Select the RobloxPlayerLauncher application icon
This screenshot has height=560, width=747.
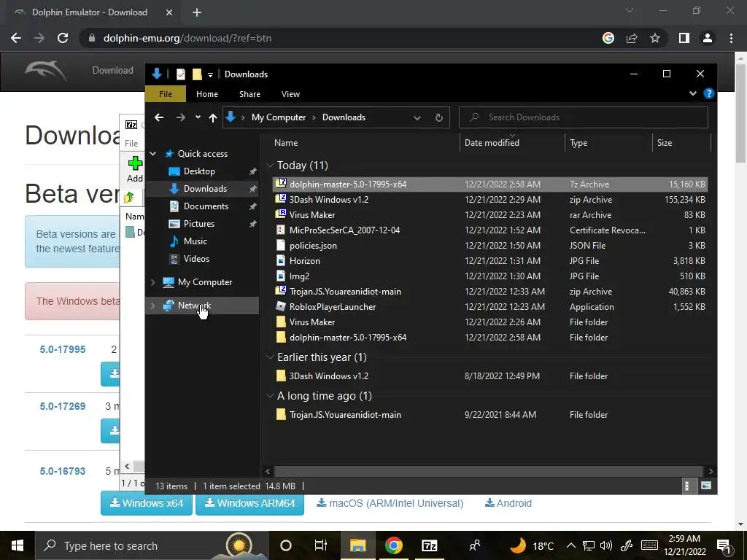(x=281, y=307)
